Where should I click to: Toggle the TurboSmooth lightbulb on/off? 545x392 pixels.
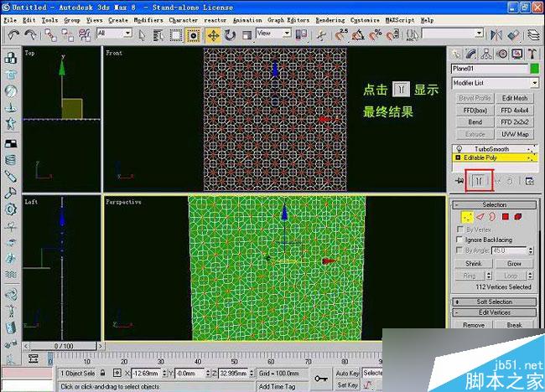pos(459,149)
